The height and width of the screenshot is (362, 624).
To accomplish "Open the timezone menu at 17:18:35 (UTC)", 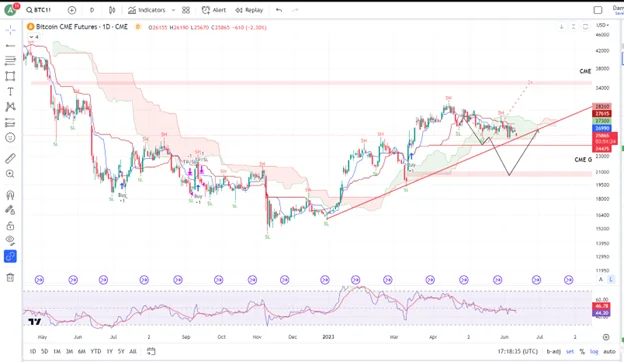I will pos(517,352).
